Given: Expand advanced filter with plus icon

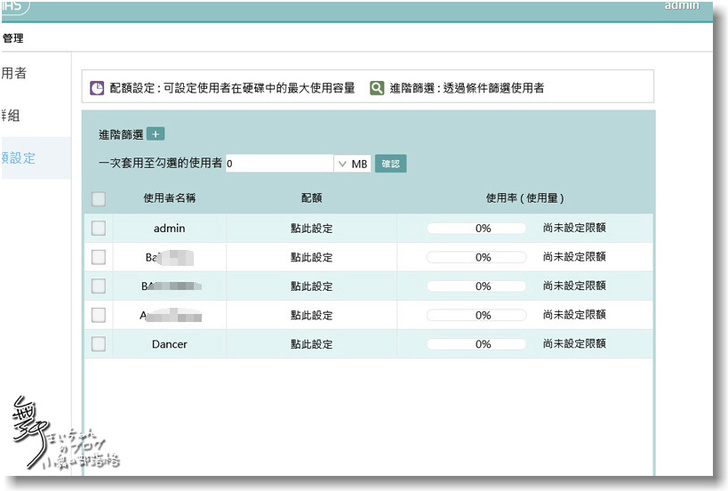Looking at the screenshot, I should (x=155, y=134).
